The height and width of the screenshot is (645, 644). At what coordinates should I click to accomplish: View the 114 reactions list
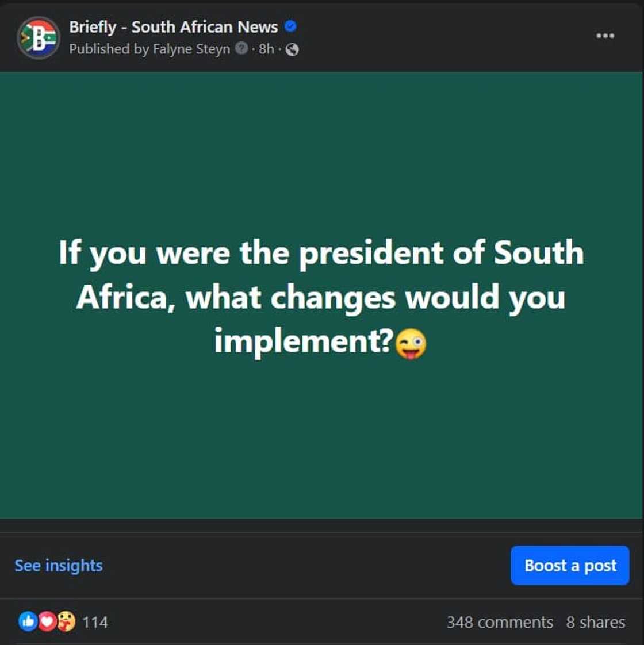pos(95,622)
